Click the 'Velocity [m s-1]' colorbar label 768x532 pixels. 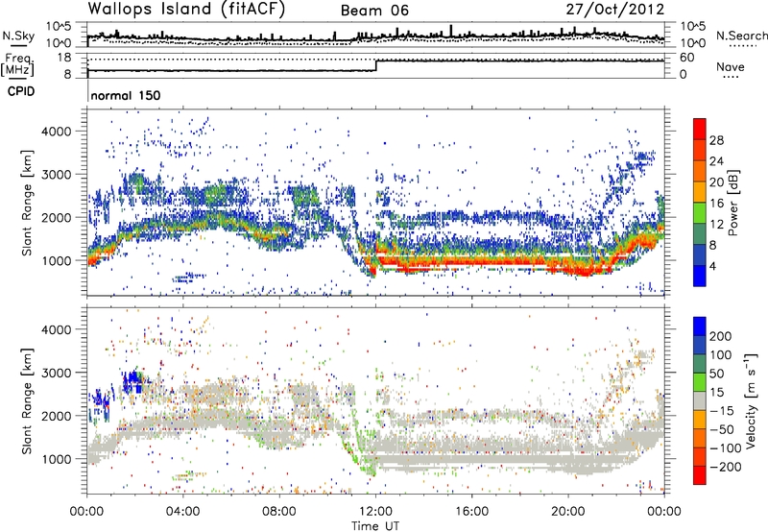point(751,400)
